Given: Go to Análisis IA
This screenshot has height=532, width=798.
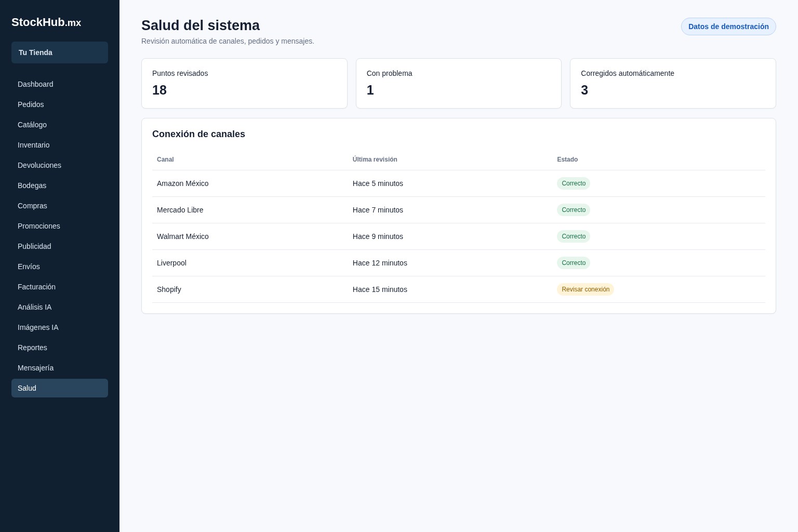Looking at the screenshot, I should coord(60,307).
